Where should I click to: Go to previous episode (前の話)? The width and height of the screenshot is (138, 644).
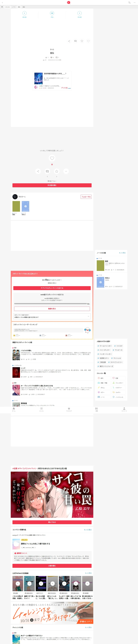(x=24, y=14)
